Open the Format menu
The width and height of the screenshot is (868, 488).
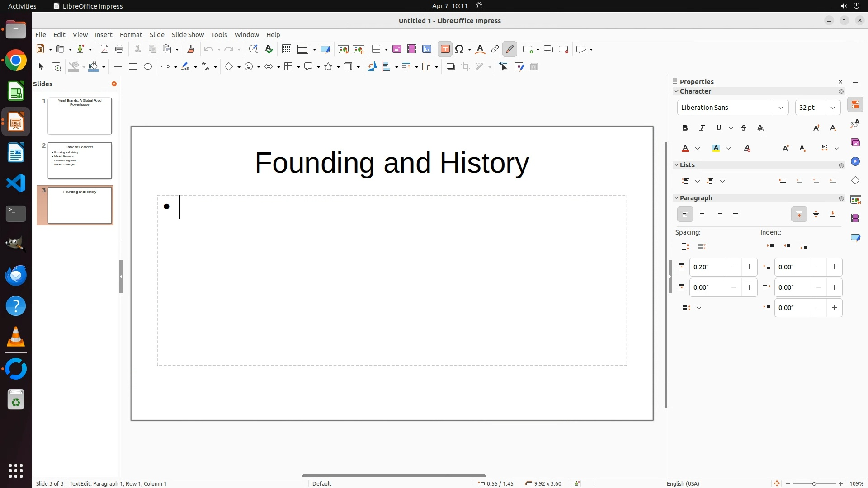click(131, 35)
